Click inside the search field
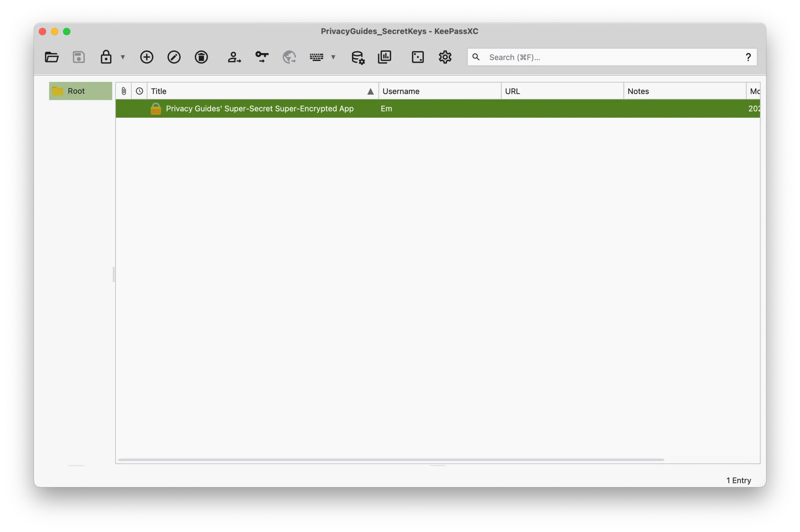The image size is (800, 532). click(x=577, y=57)
